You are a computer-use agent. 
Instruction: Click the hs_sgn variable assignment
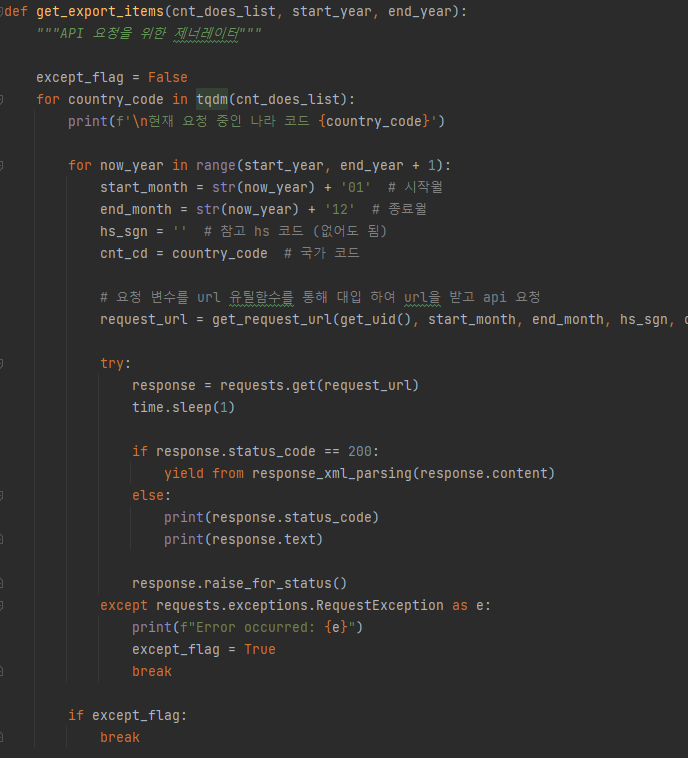[124, 232]
